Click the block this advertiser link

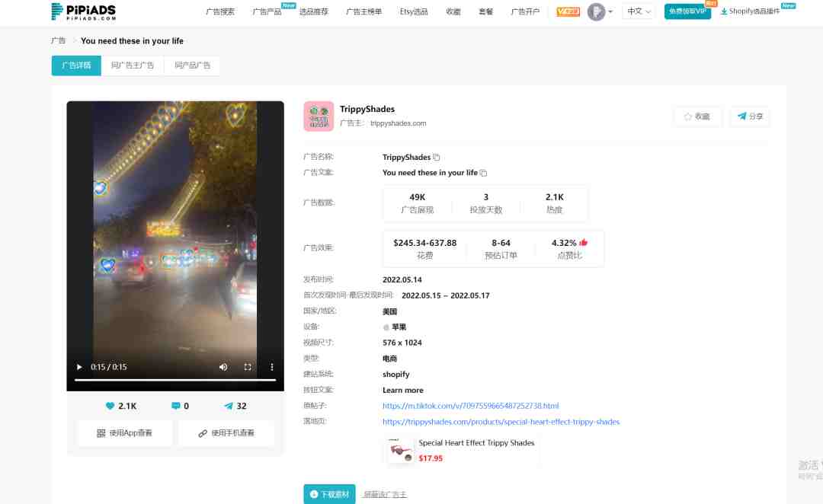[386, 495]
